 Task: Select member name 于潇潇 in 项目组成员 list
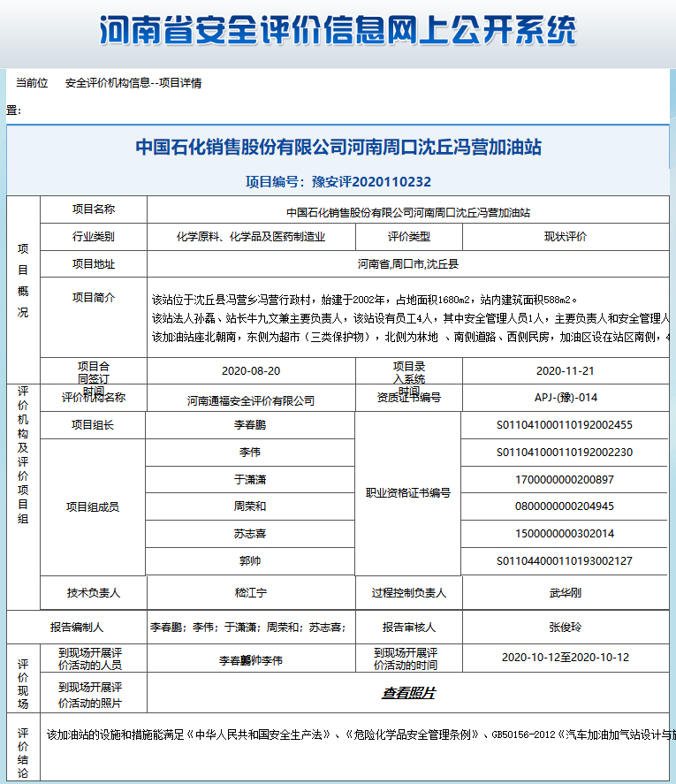click(250, 479)
